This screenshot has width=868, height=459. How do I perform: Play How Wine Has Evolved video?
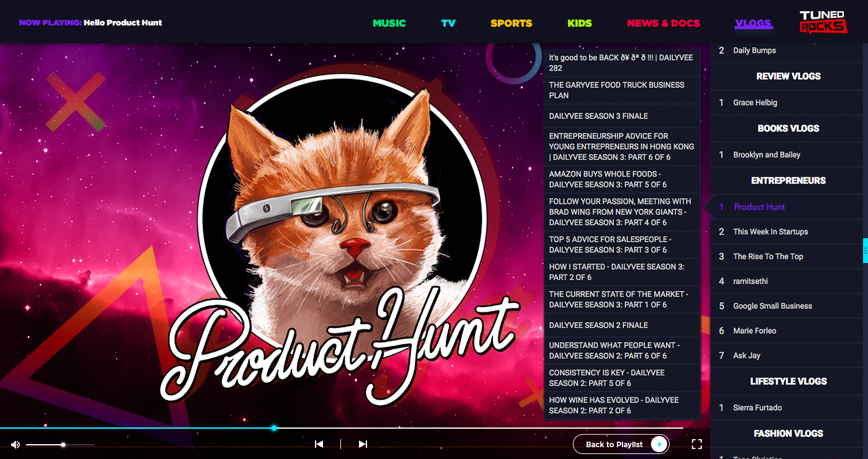click(x=622, y=405)
